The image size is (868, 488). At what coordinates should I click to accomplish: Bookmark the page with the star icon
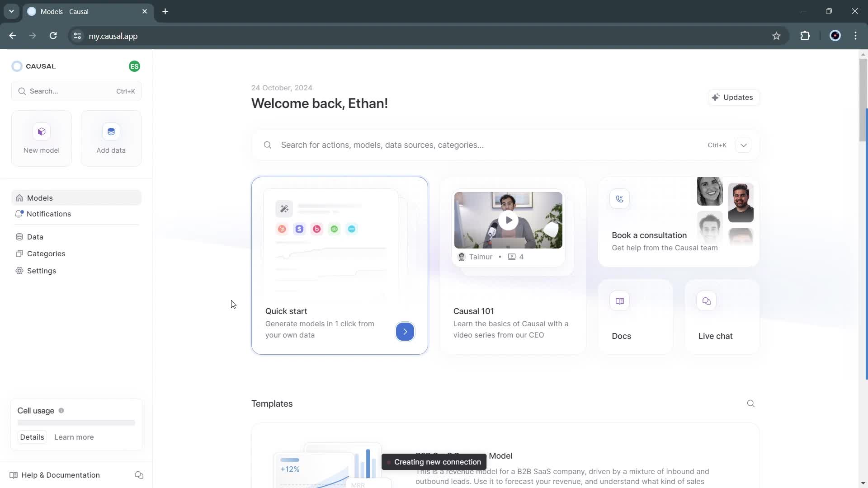pyautogui.click(x=777, y=36)
